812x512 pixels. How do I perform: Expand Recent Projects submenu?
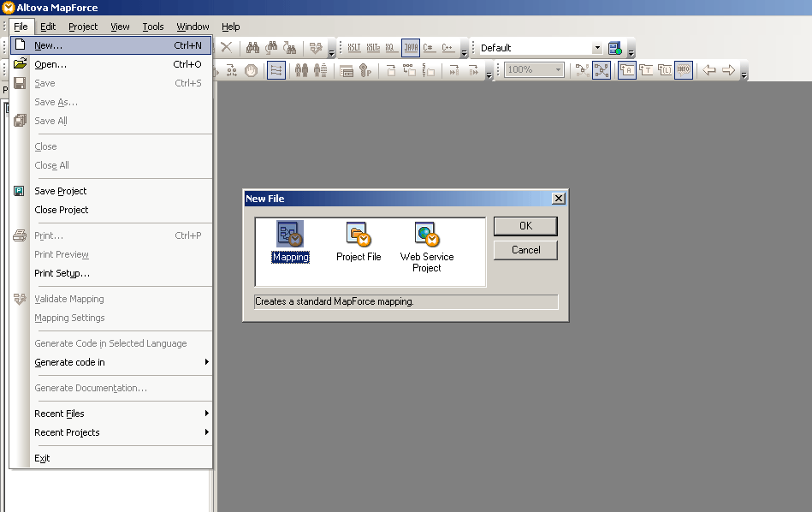click(x=206, y=432)
